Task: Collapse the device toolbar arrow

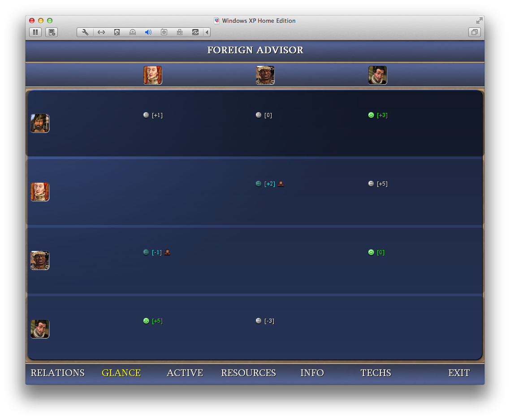Action: coord(207,32)
